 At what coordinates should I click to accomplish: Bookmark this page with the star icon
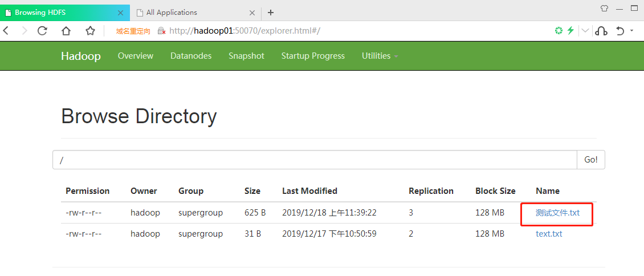91,31
